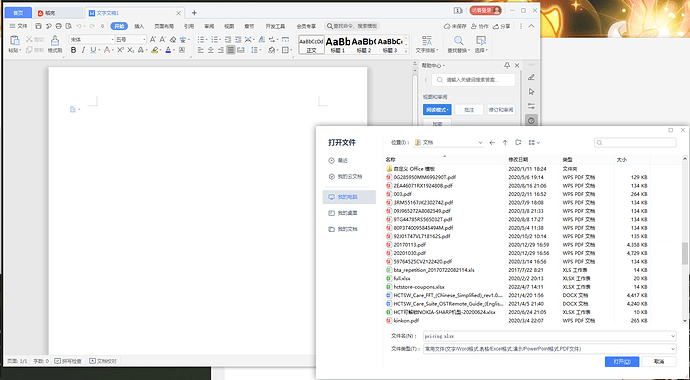
Task: Click the Print icon in quick toolbar
Action: [59, 26]
